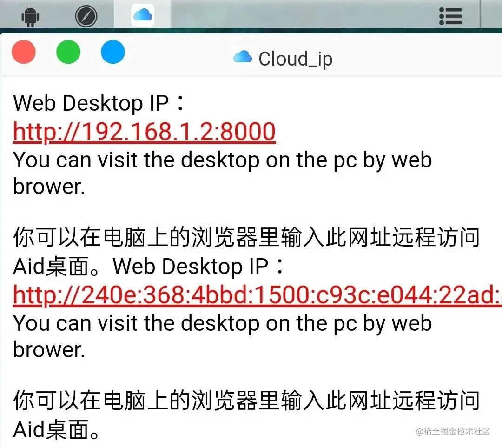
Task: Open the http://240e:368:4bbd IPv6 link
Action: (258, 295)
